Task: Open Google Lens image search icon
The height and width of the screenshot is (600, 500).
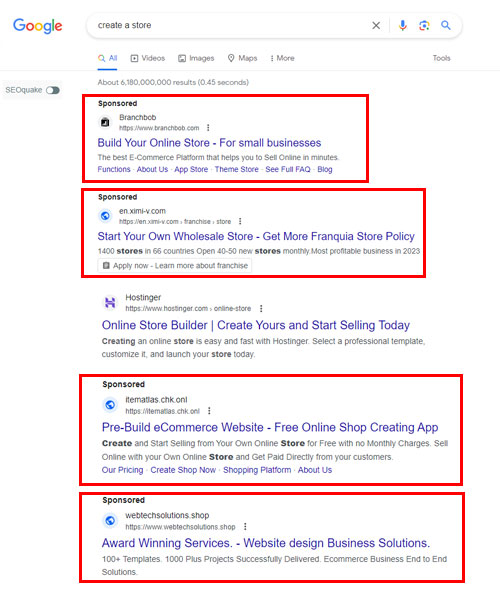Action: click(x=424, y=26)
